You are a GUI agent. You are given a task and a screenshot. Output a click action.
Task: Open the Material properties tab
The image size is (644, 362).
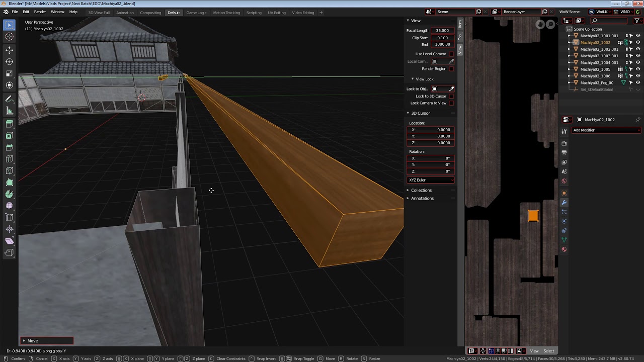(x=564, y=249)
